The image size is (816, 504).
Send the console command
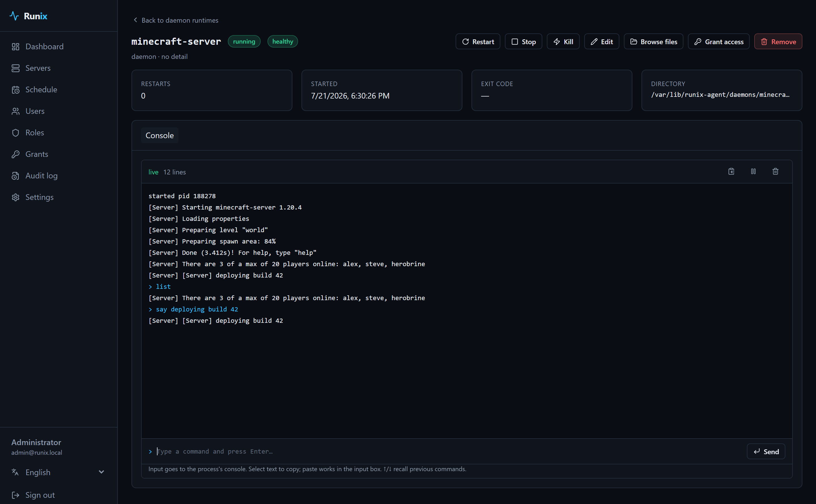click(x=766, y=451)
